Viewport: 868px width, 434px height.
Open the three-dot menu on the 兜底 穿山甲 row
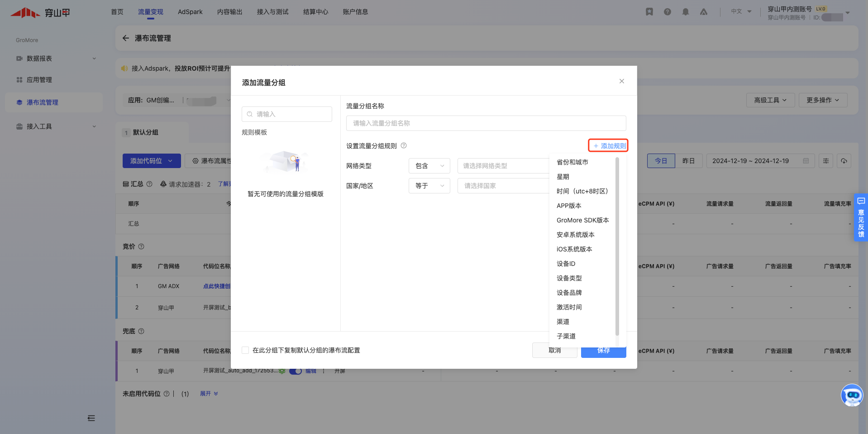[x=324, y=371]
